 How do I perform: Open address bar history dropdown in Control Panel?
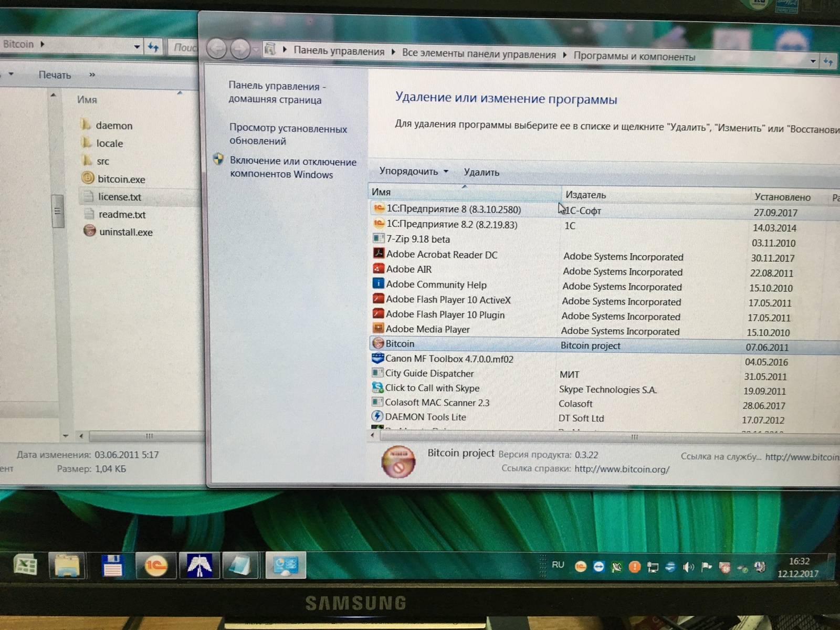click(813, 61)
